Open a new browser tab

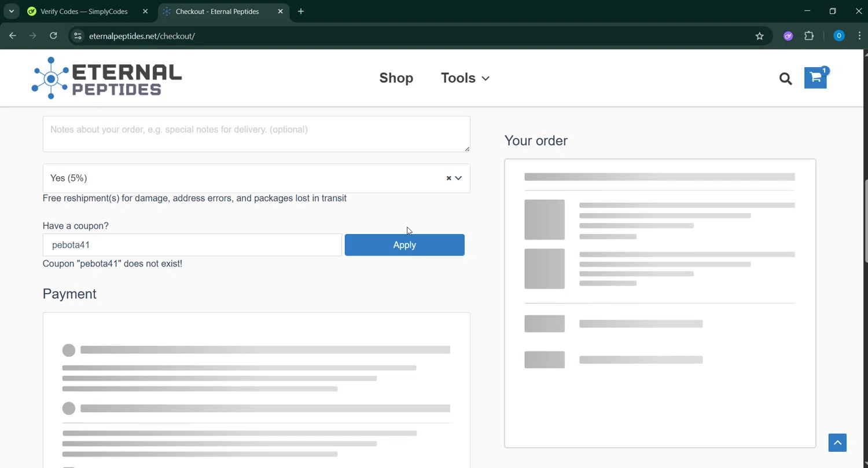(301, 11)
